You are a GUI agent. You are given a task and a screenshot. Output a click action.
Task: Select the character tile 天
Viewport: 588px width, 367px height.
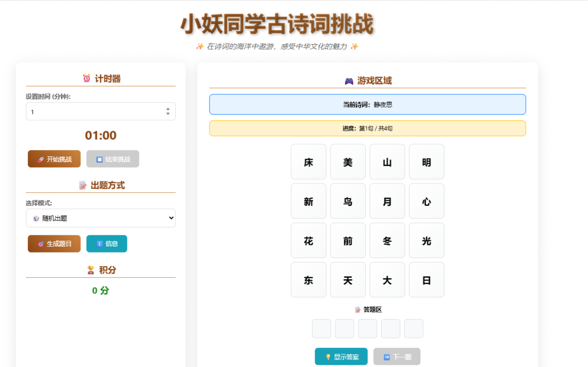click(348, 280)
